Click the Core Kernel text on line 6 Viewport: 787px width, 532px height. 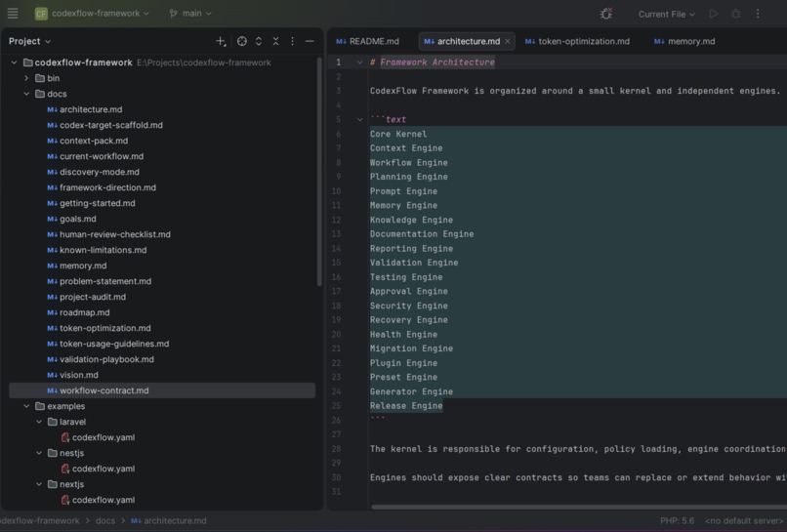(x=398, y=134)
